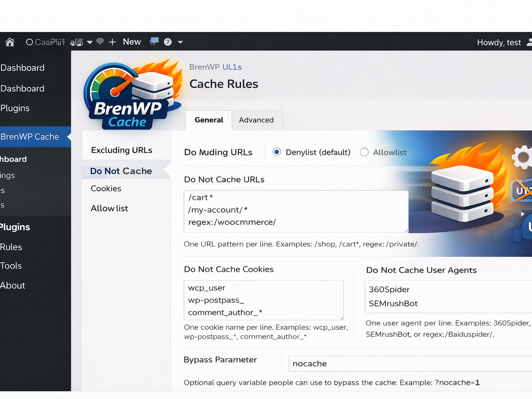Open first Dashboard item in sidebar
This screenshot has width=532, height=399.
23,68
